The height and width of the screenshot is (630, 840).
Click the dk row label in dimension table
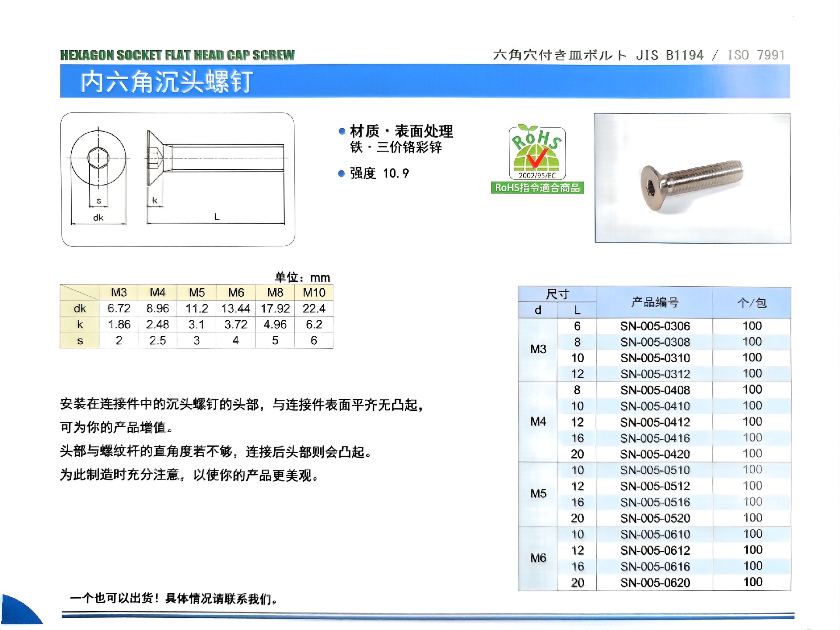coord(80,308)
